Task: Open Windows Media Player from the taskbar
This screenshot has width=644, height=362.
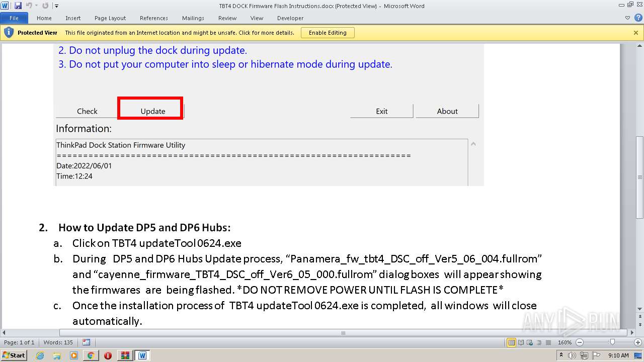Action: (74, 355)
